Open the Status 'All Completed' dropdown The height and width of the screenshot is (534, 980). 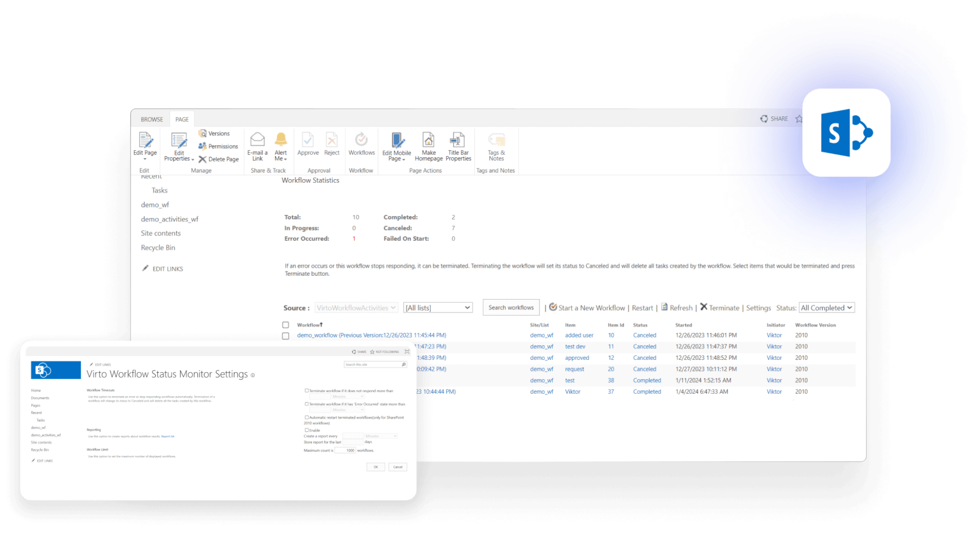[826, 307]
